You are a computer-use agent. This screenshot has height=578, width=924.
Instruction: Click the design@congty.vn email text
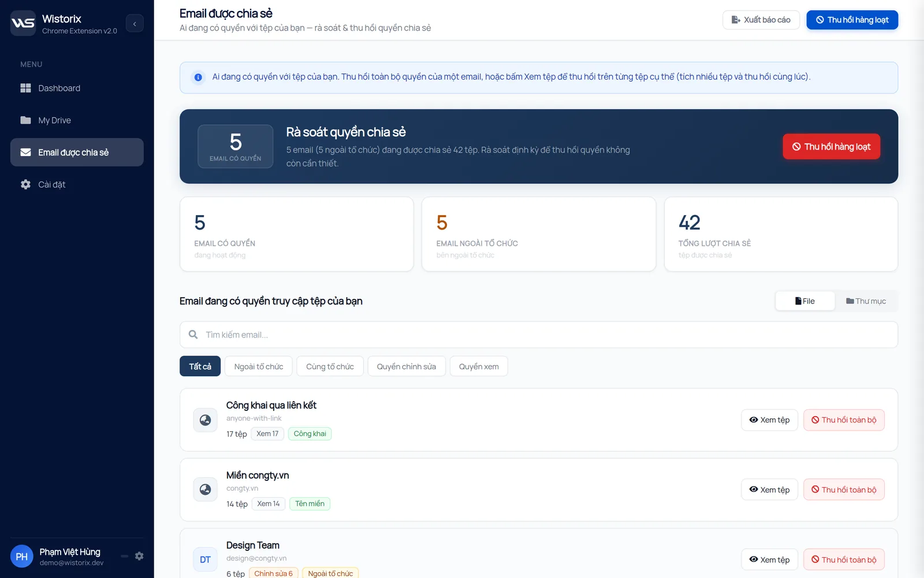[256, 558]
